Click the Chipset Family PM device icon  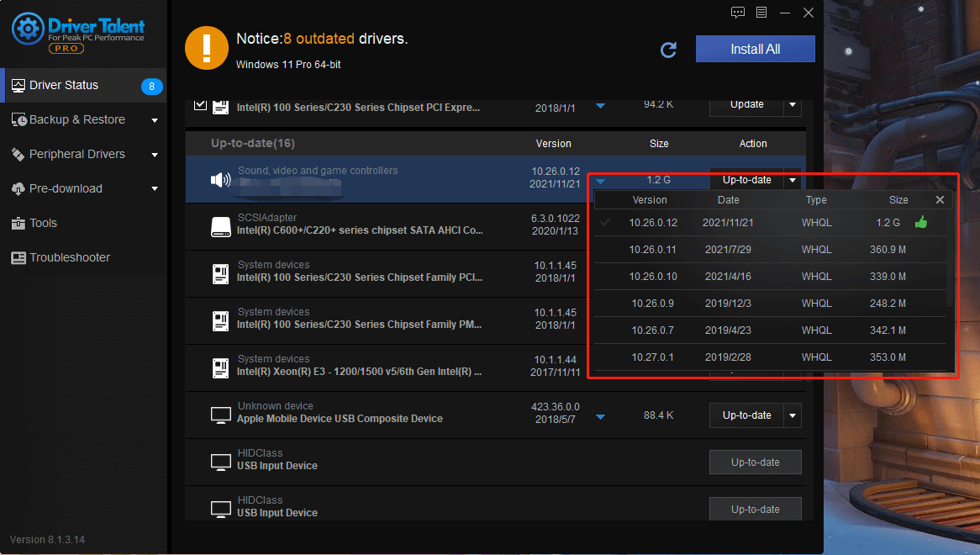(x=220, y=321)
